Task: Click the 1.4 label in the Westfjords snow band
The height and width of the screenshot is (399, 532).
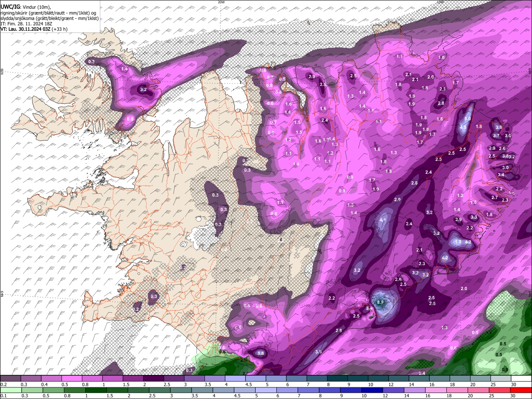Action: pyautogui.click(x=124, y=69)
